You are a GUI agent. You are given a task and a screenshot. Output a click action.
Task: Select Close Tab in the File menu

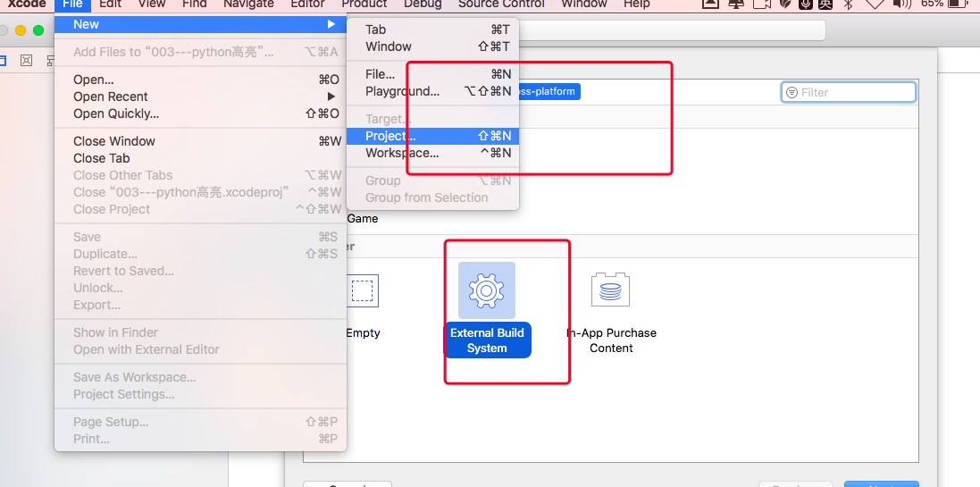pyautogui.click(x=200, y=158)
